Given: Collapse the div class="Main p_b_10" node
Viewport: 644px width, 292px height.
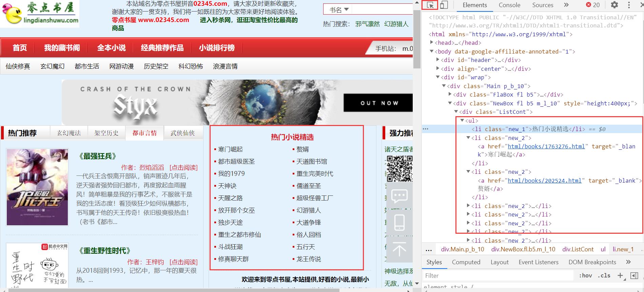Looking at the screenshot, I should (444, 86).
